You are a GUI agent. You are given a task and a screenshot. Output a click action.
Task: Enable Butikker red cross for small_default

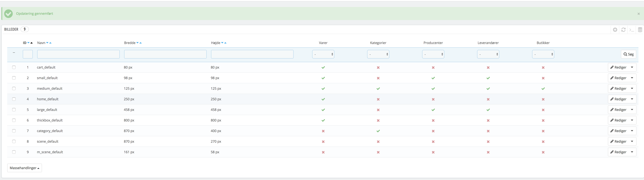click(543, 78)
